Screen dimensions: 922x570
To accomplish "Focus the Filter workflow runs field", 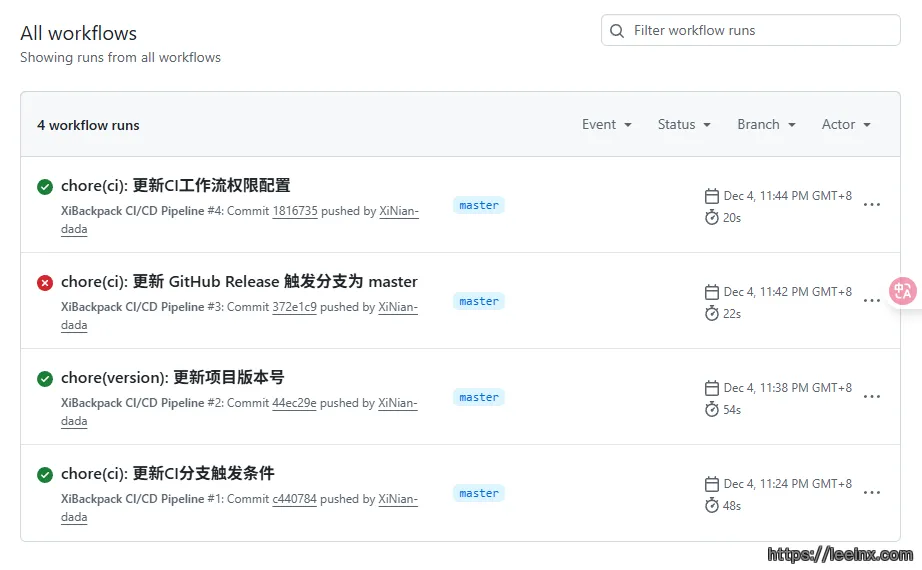I will (x=760, y=31).
